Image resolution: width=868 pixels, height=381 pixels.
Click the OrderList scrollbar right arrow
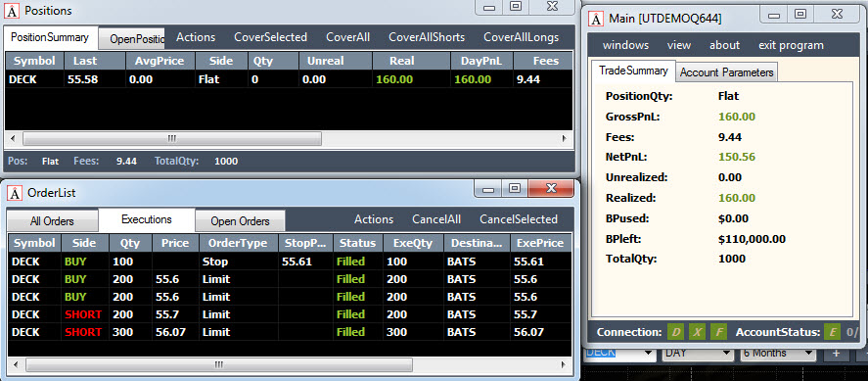(x=564, y=365)
